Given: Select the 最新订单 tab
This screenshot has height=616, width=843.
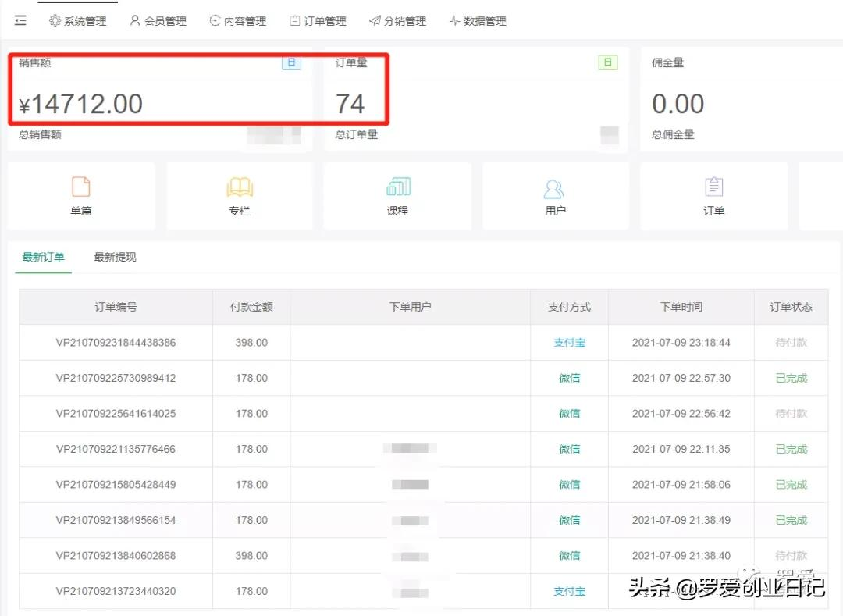Looking at the screenshot, I should pyautogui.click(x=43, y=256).
